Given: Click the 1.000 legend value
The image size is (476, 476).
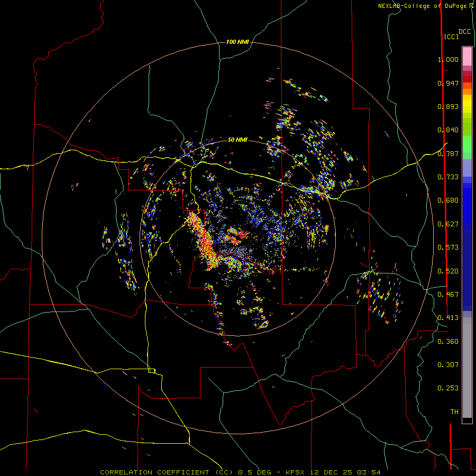Looking at the screenshot, I should click(x=448, y=59).
